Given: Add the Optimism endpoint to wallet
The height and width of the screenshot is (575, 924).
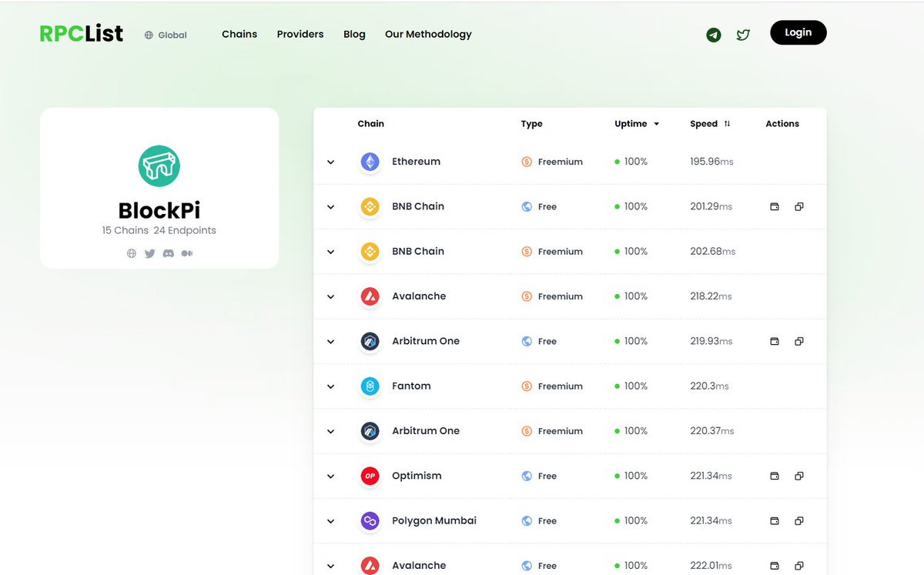Looking at the screenshot, I should 775,476.
